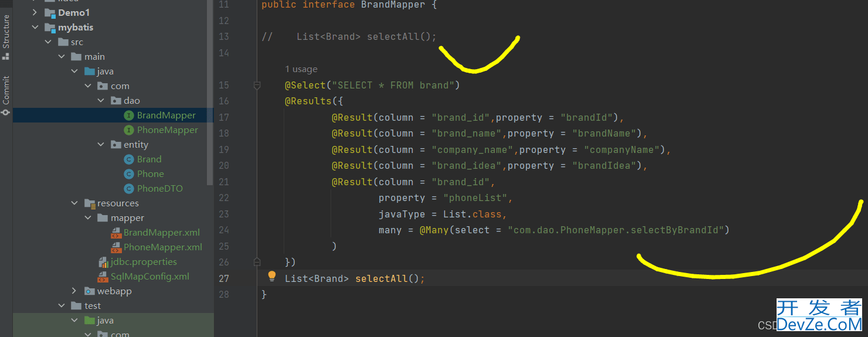Click the webapp folder icon
The width and height of the screenshot is (868, 337).
[90, 291]
